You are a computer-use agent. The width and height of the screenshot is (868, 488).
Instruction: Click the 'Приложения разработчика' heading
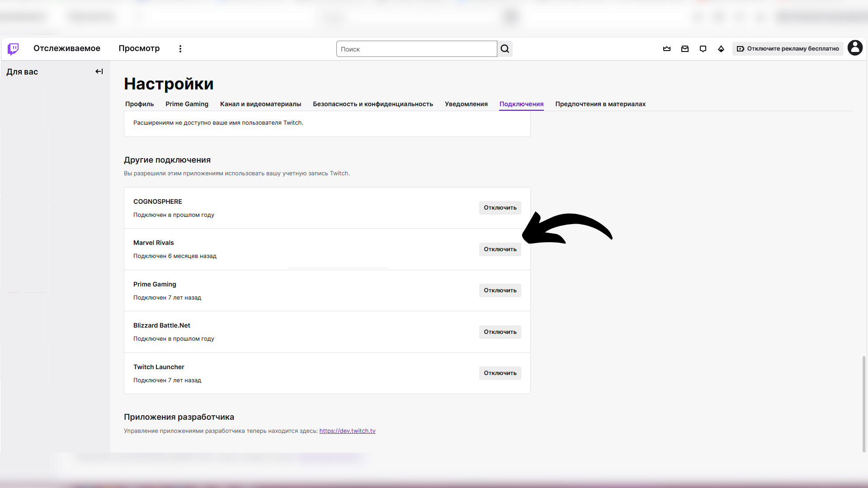click(x=179, y=417)
